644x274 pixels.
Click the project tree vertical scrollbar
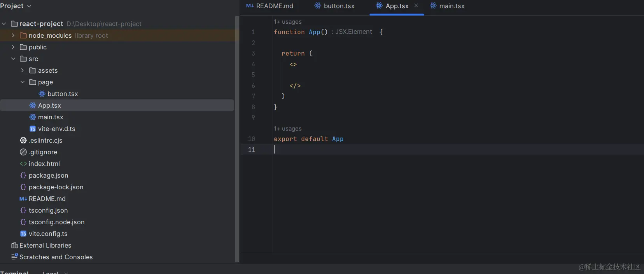click(237, 136)
